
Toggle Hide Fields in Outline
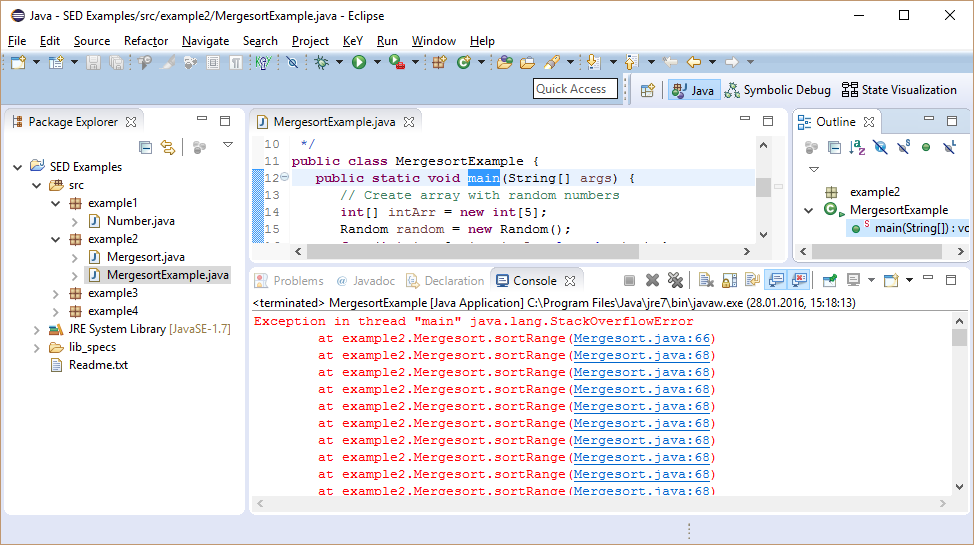880,147
